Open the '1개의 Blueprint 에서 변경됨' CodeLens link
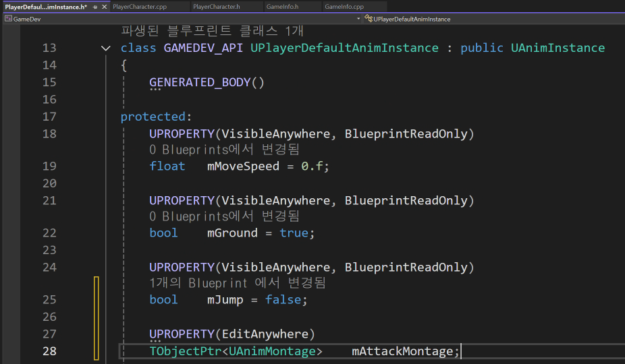Screen dimensions: 625x364 coord(238,283)
